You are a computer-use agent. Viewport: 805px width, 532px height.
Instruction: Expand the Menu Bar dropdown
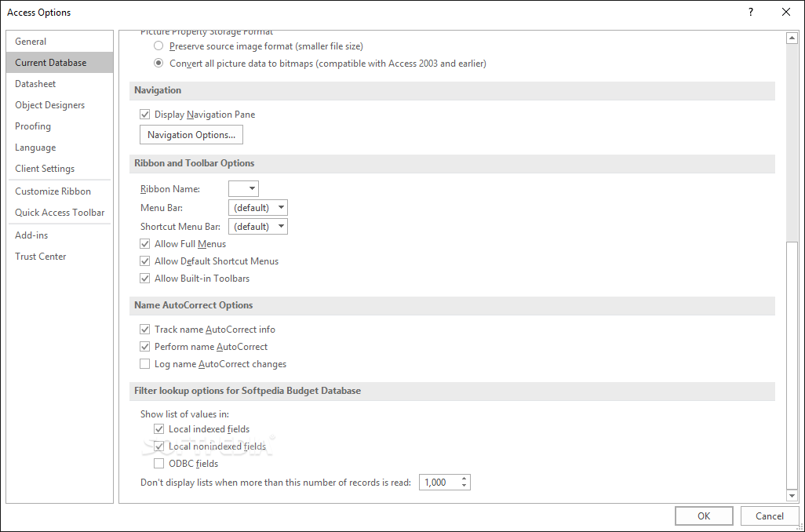pos(257,207)
